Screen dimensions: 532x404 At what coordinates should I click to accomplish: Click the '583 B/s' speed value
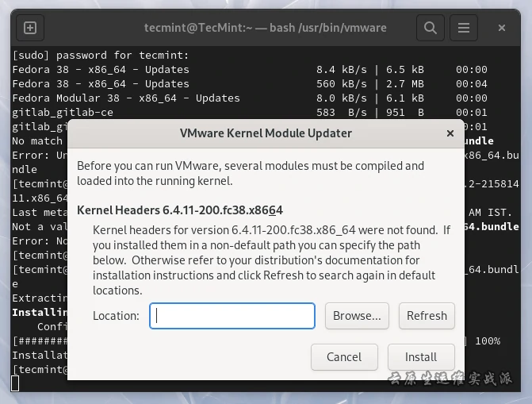tap(342, 113)
